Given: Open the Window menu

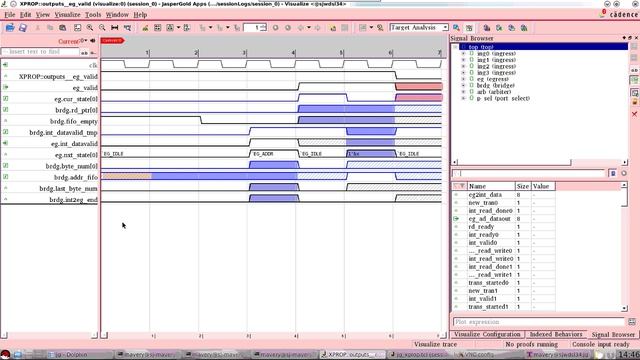Looking at the screenshot, I should pos(117,15).
